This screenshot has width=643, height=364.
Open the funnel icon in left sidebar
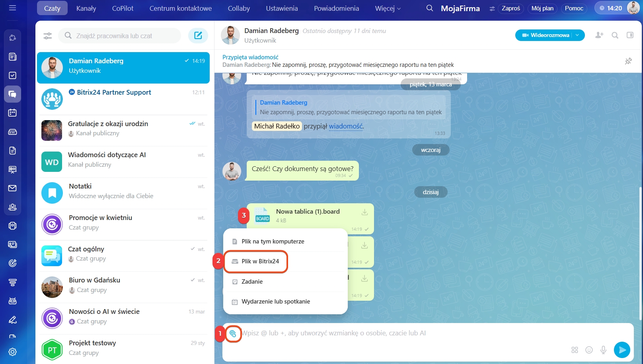[12, 282]
